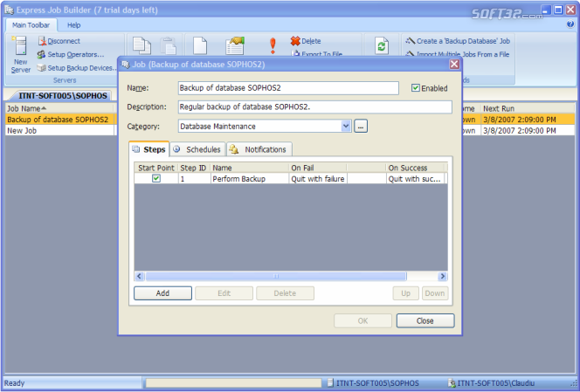The height and width of the screenshot is (392, 580).
Task: Click the steps list left scroll arrow
Action: pos(139,276)
